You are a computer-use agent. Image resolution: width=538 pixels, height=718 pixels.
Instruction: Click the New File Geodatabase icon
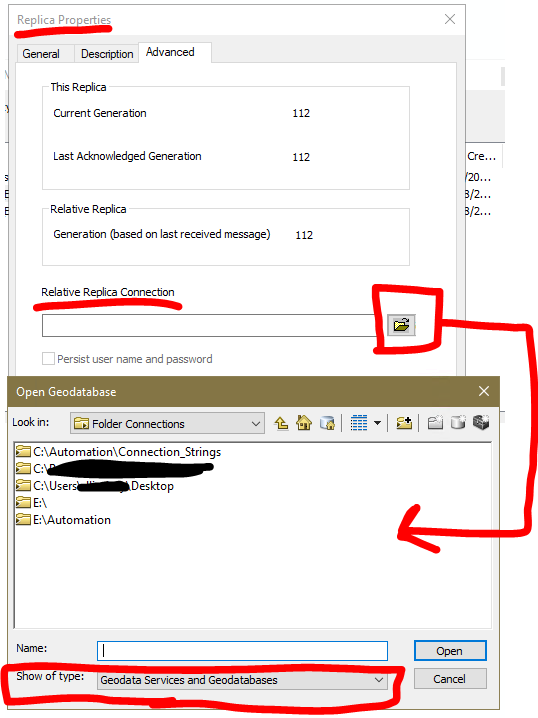point(458,423)
